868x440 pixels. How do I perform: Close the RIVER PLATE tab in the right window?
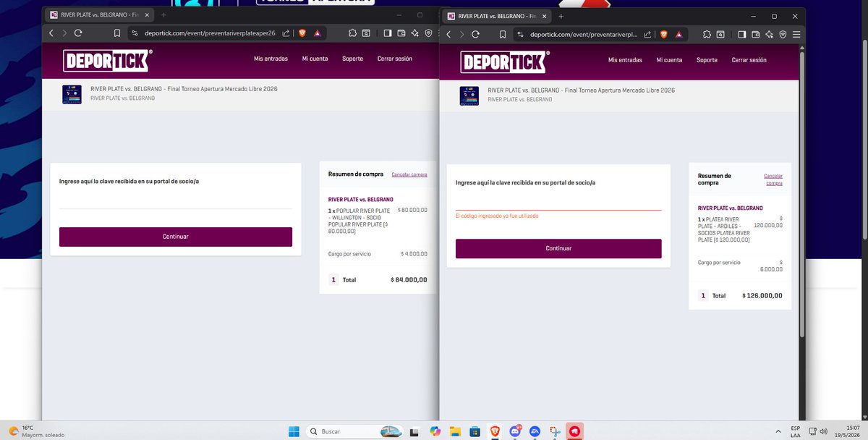(x=544, y=16)
